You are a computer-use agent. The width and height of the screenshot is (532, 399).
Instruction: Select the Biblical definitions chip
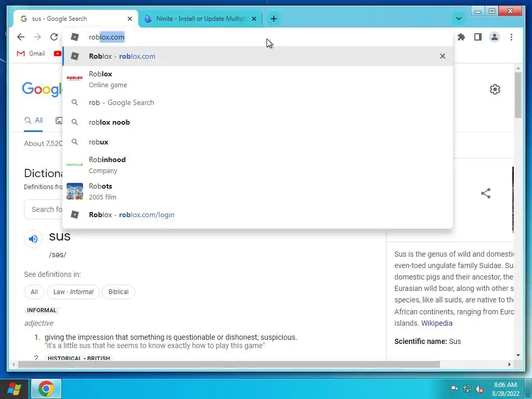click(x=118, y=292)
